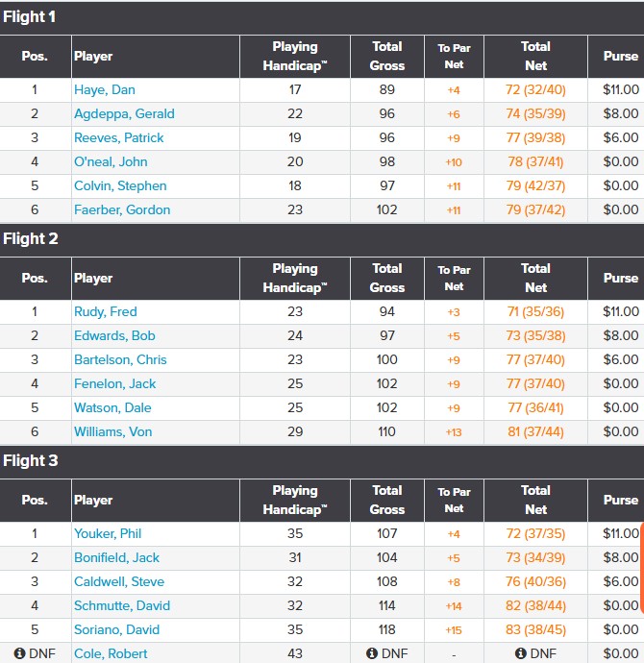Viewport: 644px width, 663px height.
Task: Click Soriano's net score 83 (38/45)
Action: 535,629
